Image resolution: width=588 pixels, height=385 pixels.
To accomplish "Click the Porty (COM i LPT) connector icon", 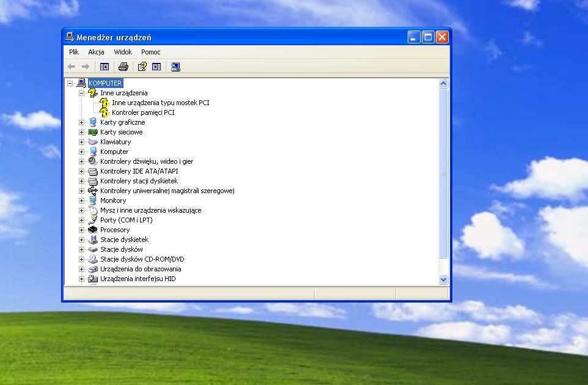I will tap(93, 220).
